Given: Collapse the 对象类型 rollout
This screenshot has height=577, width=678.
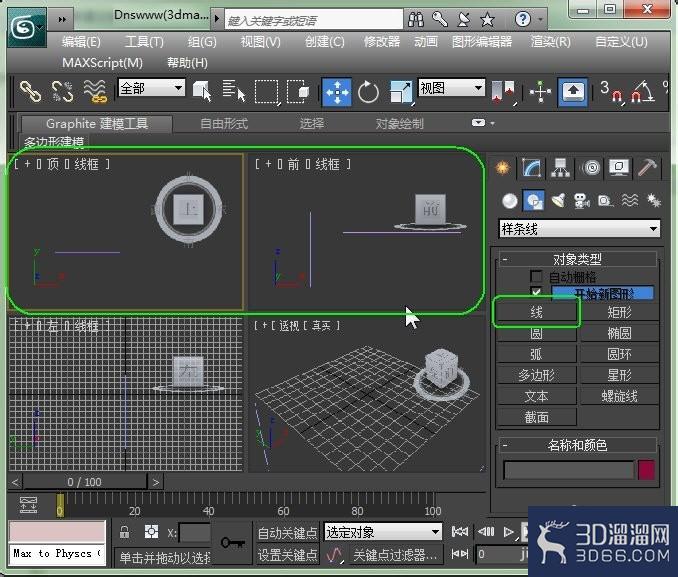Looking at the screenshot, I should [x=578, y=260].
